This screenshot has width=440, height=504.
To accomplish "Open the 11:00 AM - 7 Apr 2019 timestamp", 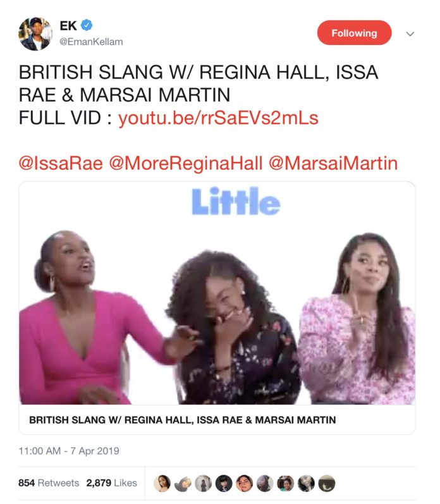I will click(x=69, y=451).
